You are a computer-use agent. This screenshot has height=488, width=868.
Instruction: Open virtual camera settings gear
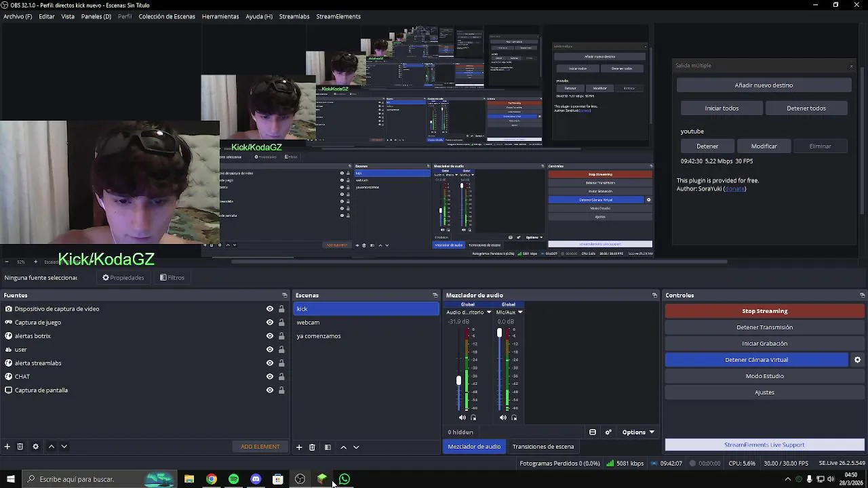pyautogui.click(x=857, y=360)
